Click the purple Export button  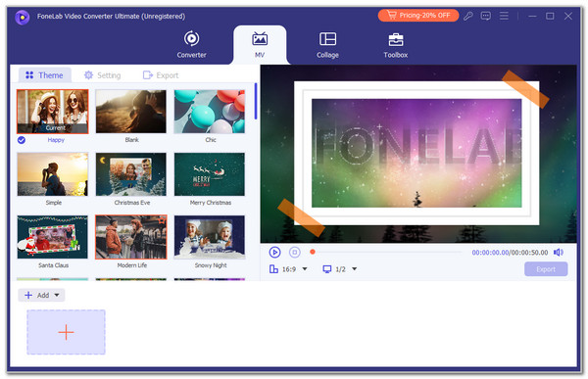coord(546,269)
